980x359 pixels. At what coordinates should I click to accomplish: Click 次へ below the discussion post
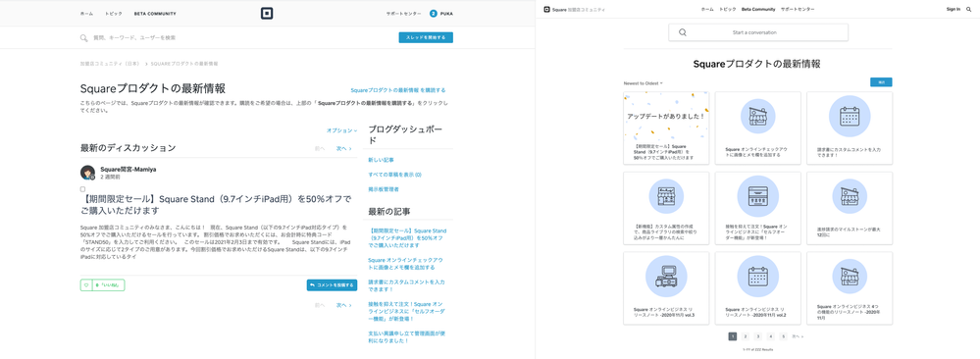343,305
